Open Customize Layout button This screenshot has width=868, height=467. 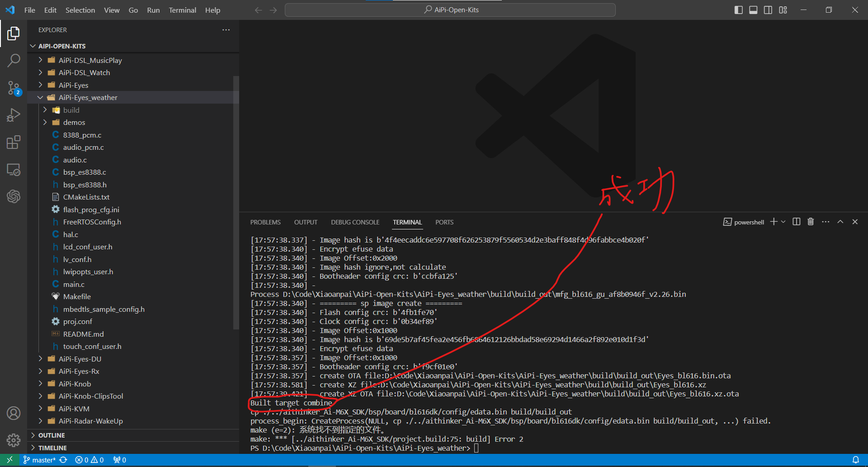783,10
